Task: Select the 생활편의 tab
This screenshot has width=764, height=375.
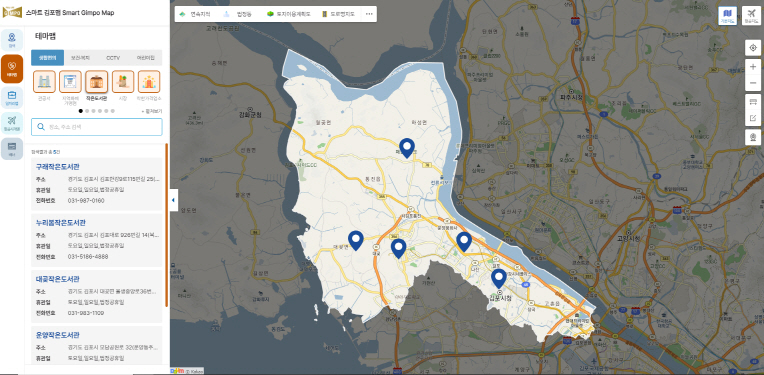Action: (x=47, y=57)
